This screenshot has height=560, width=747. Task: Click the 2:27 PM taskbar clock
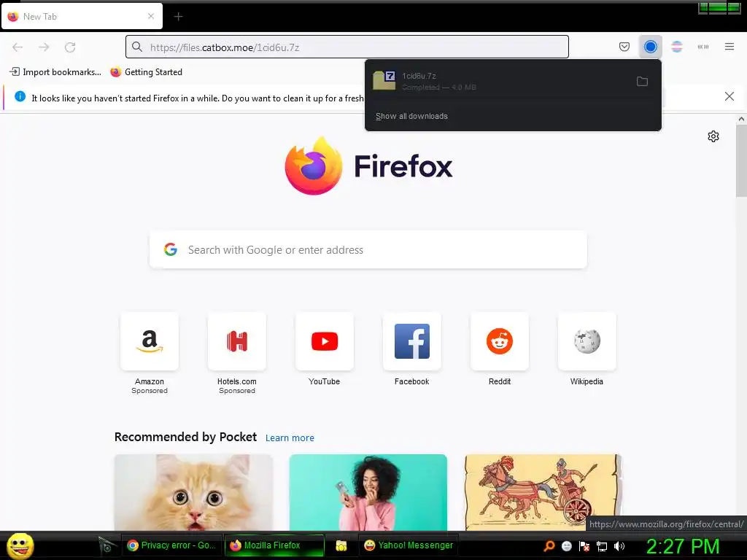click(683, 546)
